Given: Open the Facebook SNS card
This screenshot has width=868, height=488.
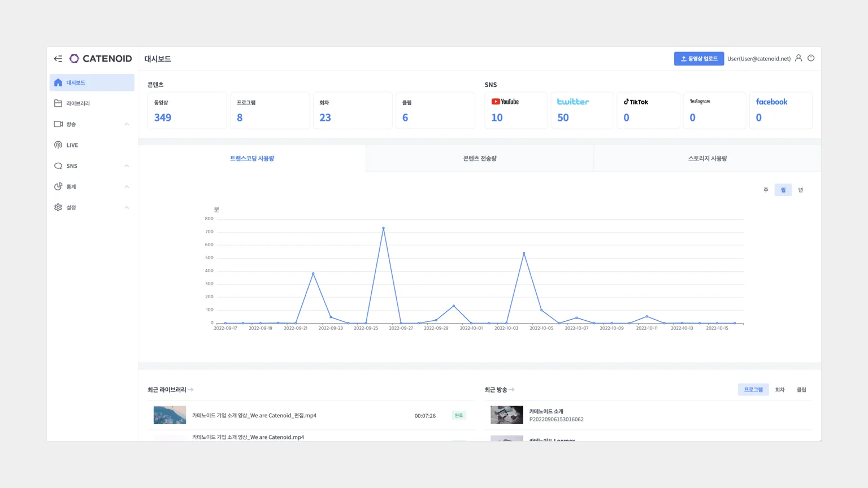Looking at the screenshot, I should 780,110.
